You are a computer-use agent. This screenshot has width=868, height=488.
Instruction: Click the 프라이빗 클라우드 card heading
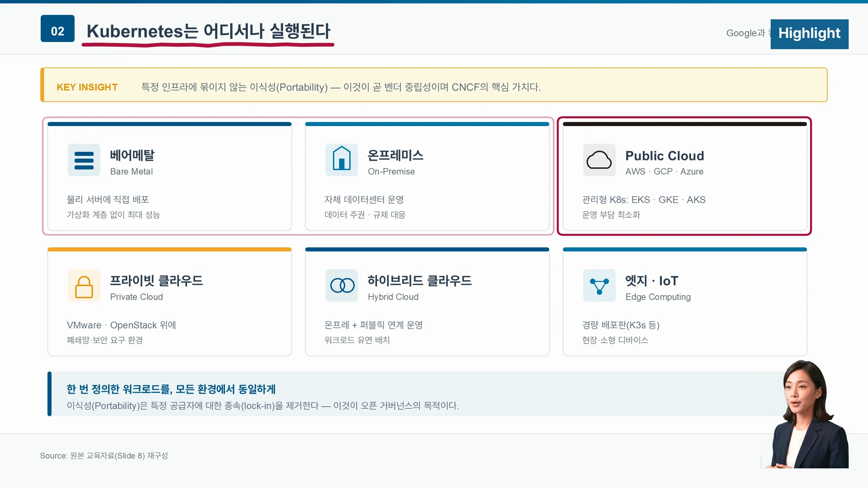tap(156, 281)
